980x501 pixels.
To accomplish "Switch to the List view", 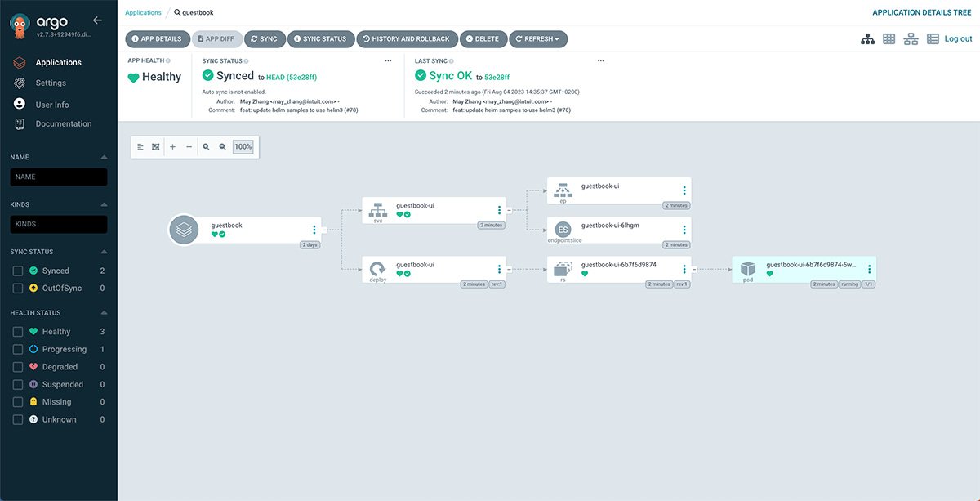I will (932, 38).
